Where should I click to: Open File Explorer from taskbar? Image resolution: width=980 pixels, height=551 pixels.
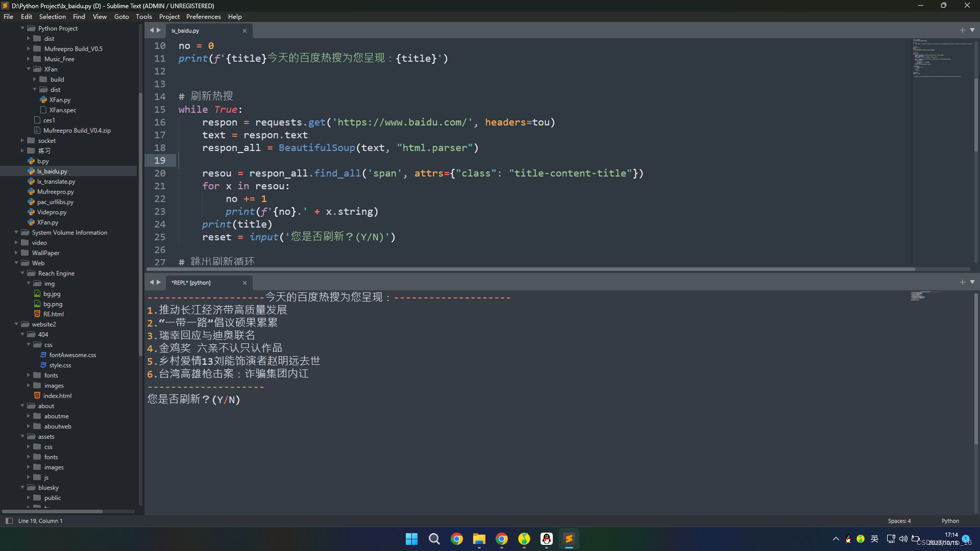click(479, 539)
